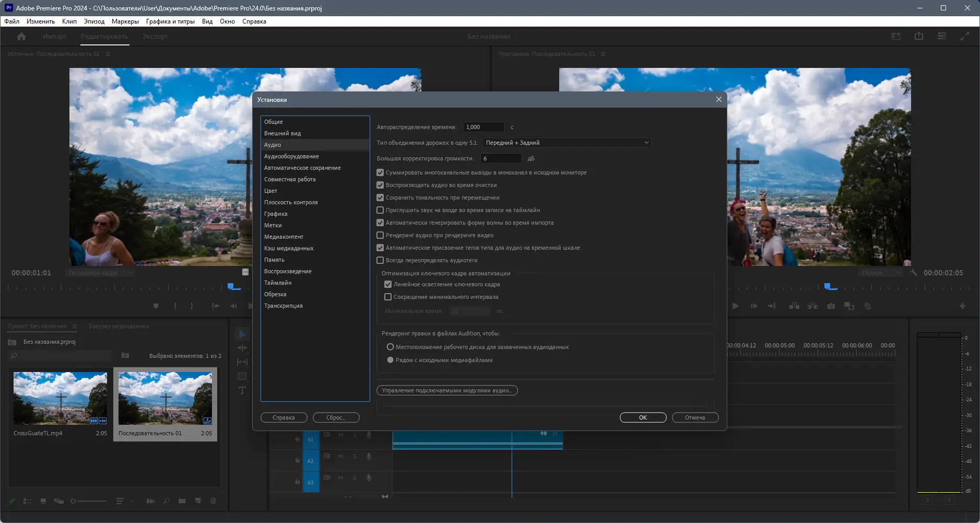Toggle 'Линейное осветление ключевого кадра' checkbox
Screen dimensions: 980x523
(388, 284)
